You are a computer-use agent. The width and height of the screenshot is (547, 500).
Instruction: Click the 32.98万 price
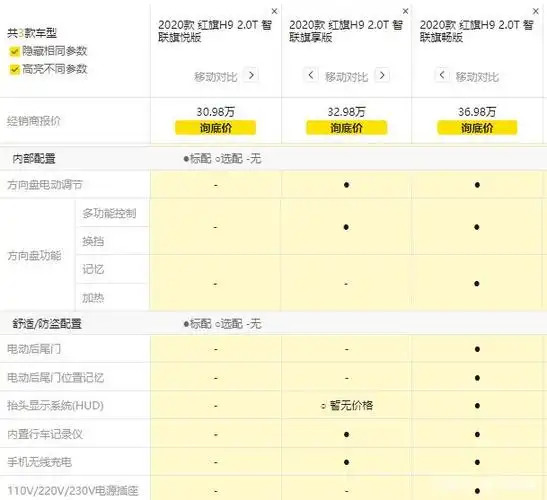coord(346,112)
